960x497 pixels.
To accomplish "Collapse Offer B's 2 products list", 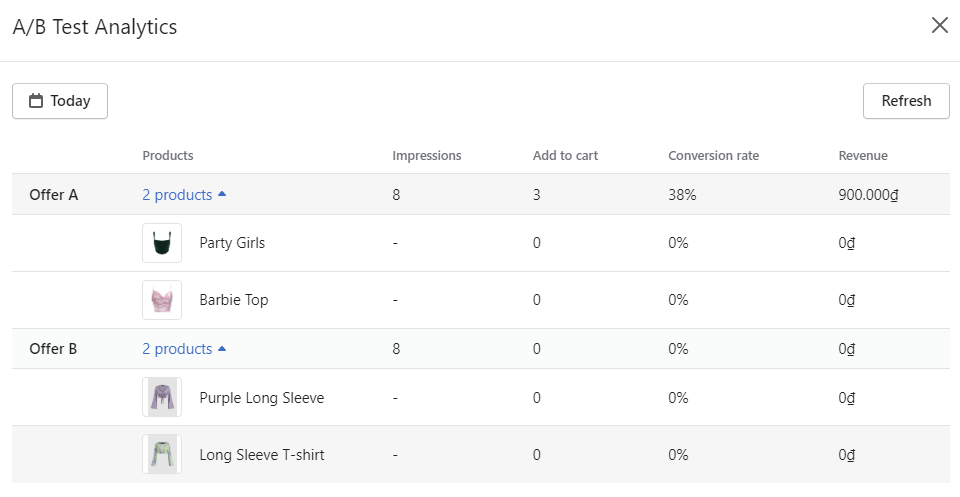I will tap(184, 349).
